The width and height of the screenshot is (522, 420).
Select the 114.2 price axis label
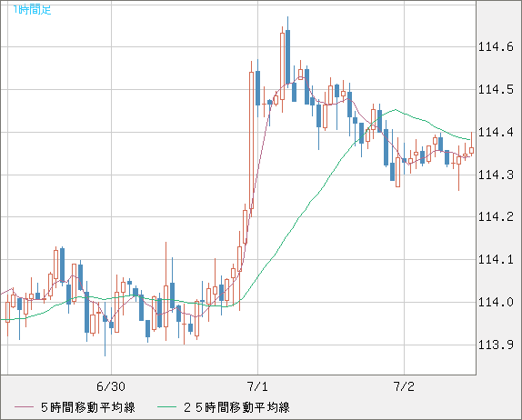coord(496,217)
